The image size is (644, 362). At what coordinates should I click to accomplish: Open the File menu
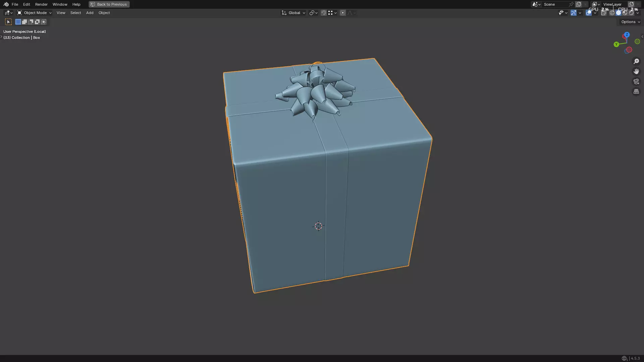(x=15, y=4)
